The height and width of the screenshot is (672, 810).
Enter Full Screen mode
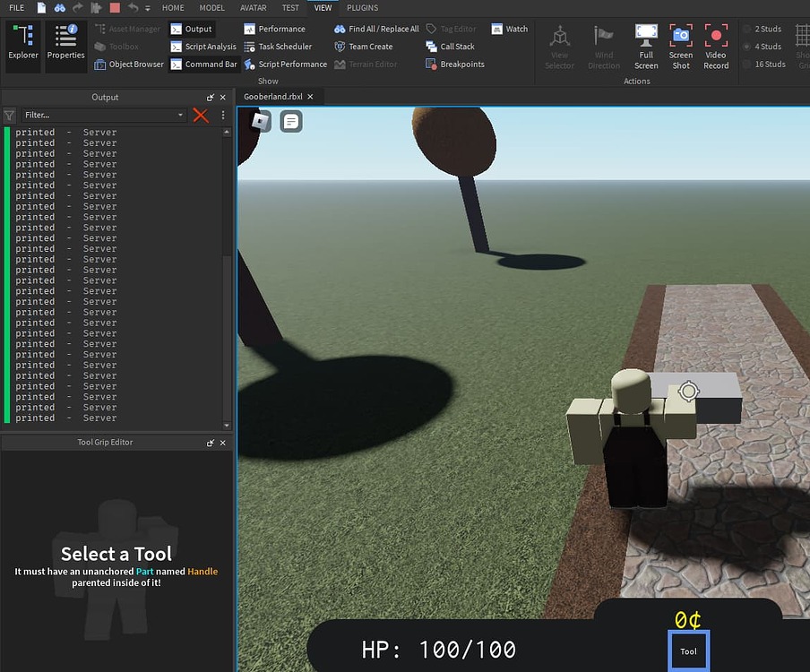646,47
